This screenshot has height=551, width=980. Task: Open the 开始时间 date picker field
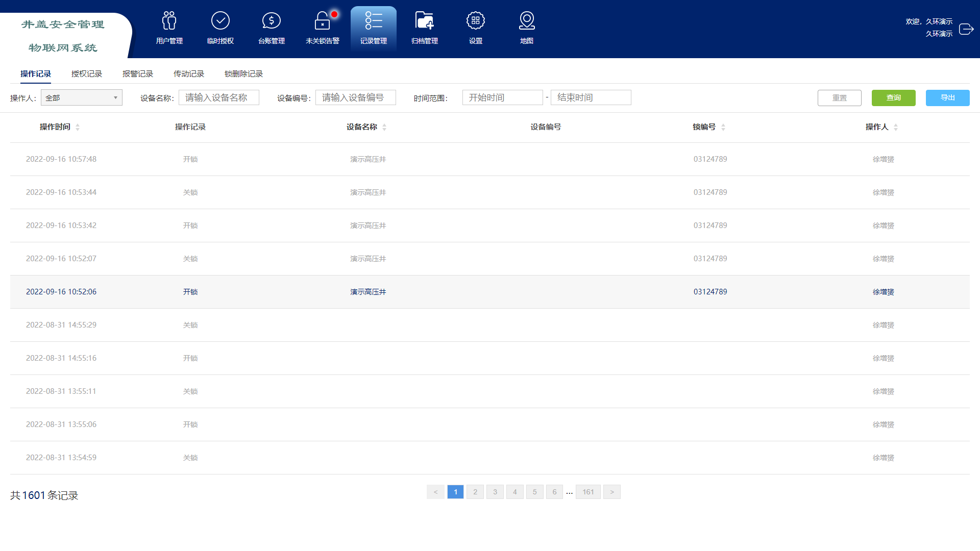point(503,97)
